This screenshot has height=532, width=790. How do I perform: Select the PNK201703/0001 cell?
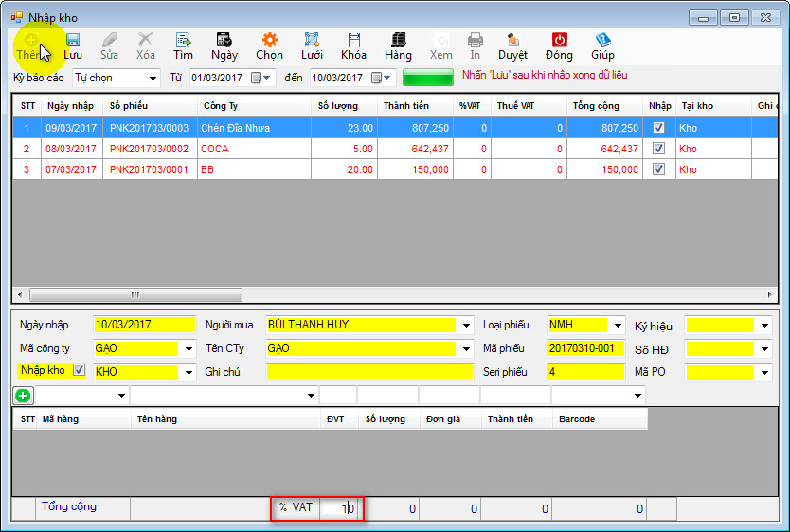150,169
